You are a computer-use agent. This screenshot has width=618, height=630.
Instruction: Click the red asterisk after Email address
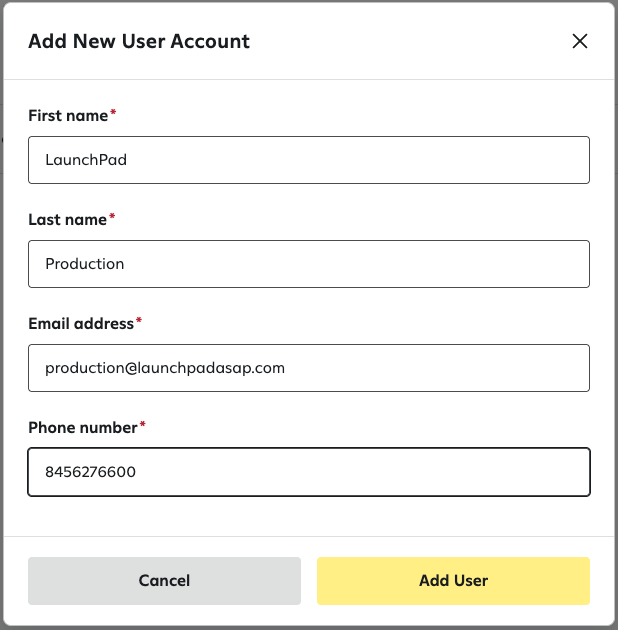pos(139,322)
